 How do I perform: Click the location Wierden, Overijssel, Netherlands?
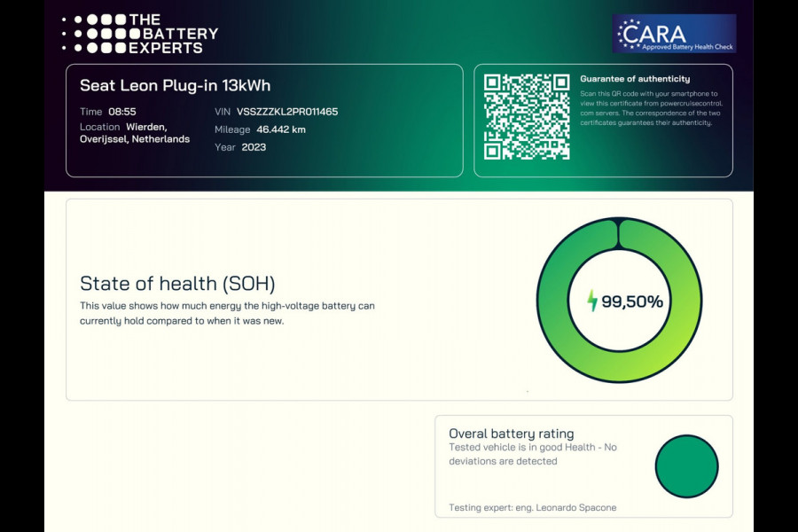[x=135, y=133]
